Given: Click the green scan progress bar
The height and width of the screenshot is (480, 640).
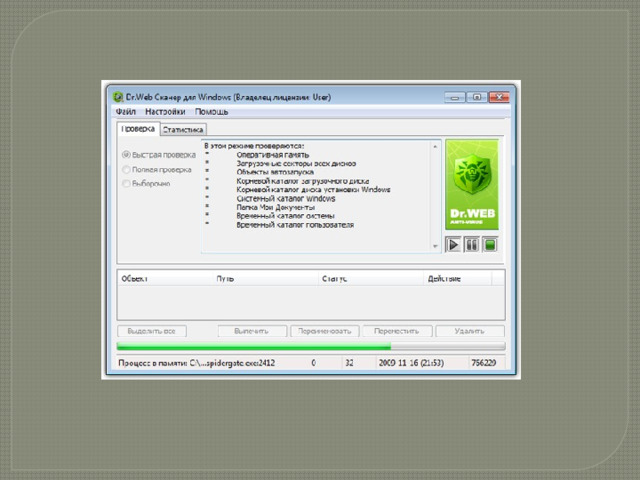Looking at the screenshot, I should point(311,347).
